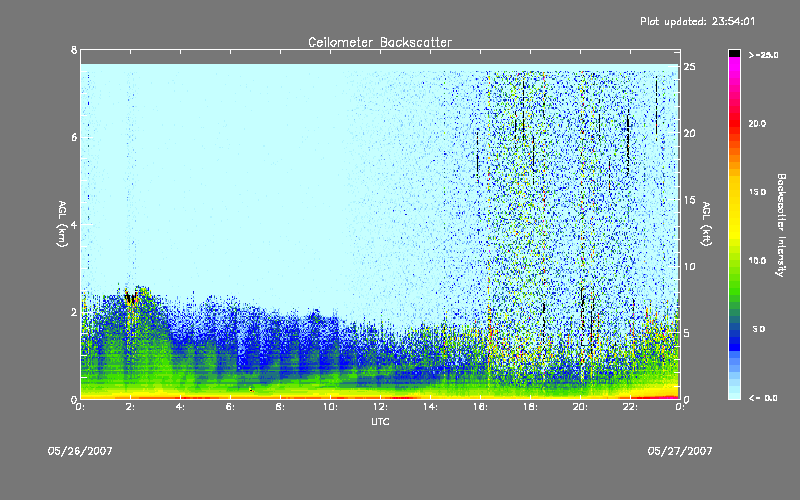
Task: Click the 'Plot updated: 23:54:01' timestamp
Action: click(x=697, y=21)
